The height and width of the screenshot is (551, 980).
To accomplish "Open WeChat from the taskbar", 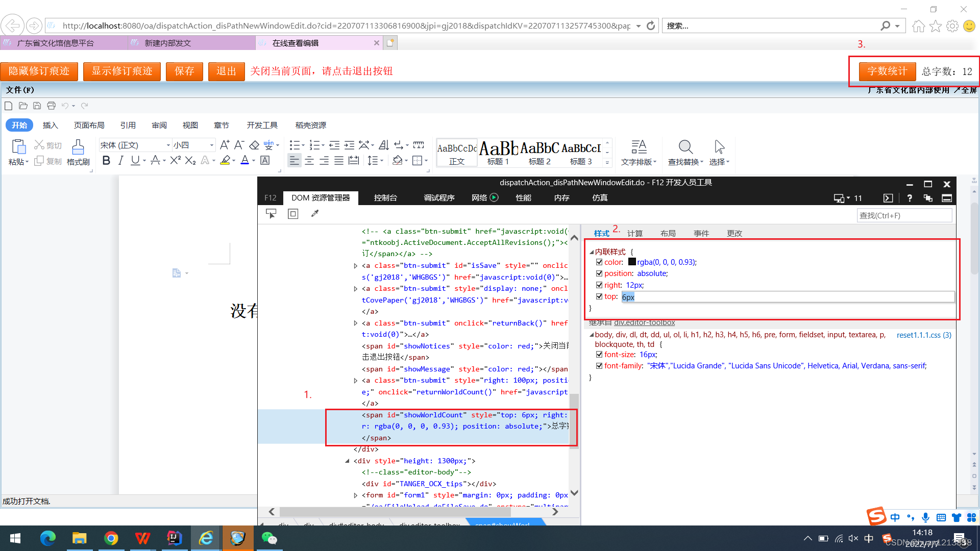I will 269,538.
